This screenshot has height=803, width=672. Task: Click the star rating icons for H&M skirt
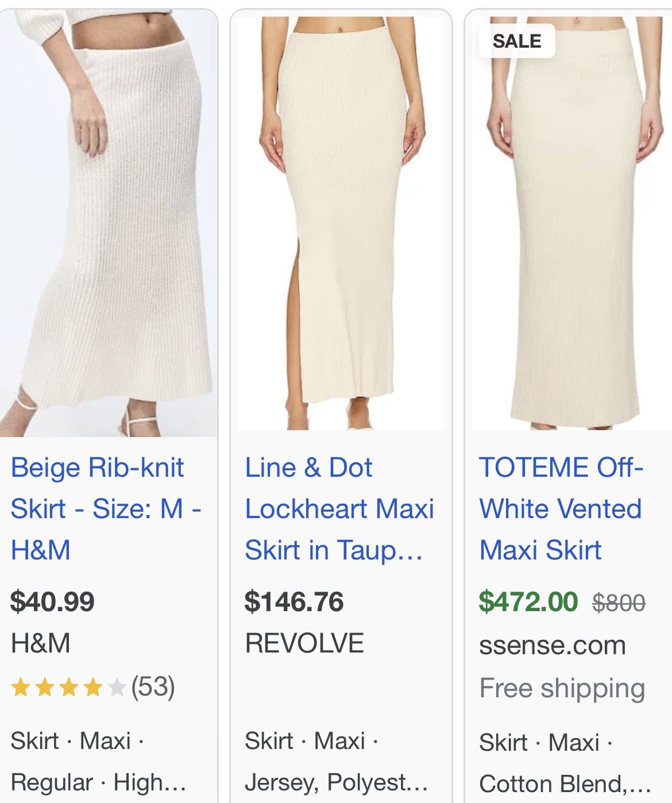pos(68,687)
